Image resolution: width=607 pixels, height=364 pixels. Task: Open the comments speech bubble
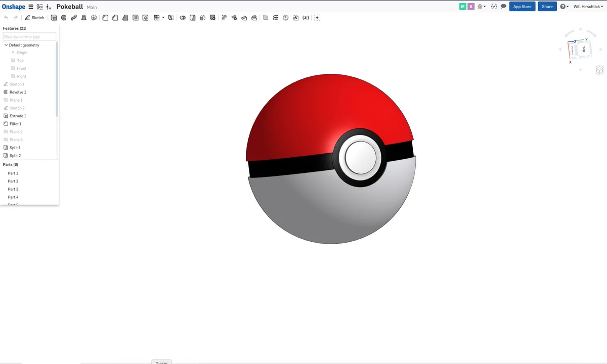click(503, 7)
